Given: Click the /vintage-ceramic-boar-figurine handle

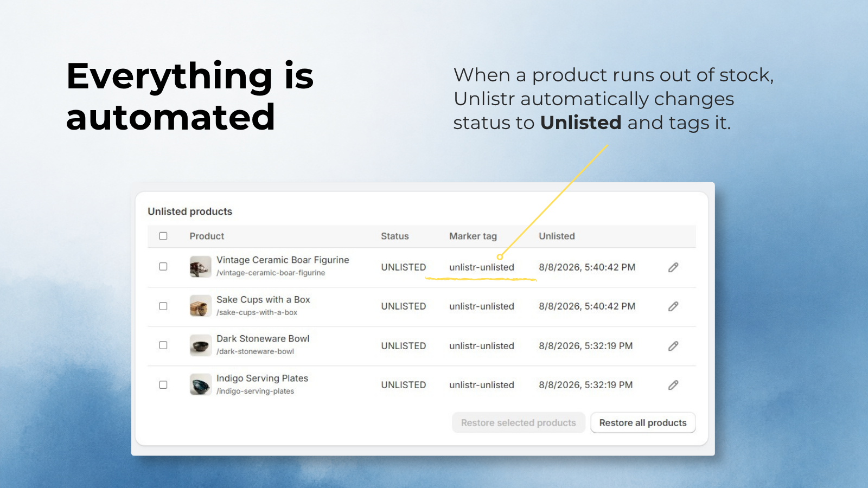Looking at the screenshot, I should [271, 273].
